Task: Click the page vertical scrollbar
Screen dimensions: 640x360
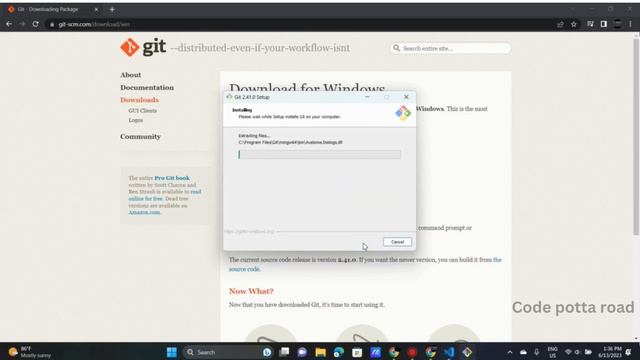Action: click(636, 137)
